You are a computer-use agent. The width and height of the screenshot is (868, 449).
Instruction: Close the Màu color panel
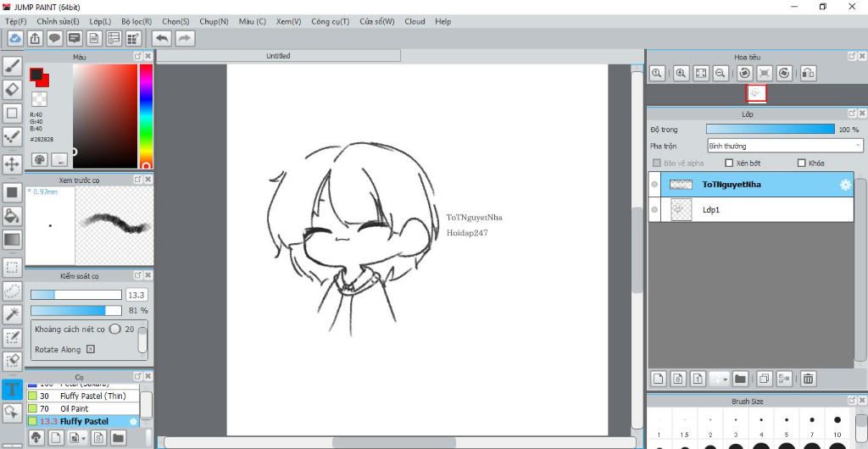click(148, 57)
